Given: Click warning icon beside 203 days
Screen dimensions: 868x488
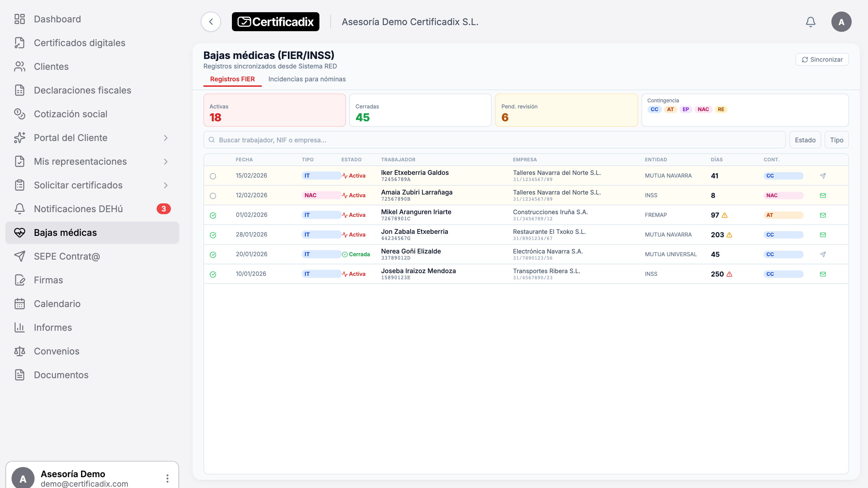Looking at the screenshot, I should click(x=729, y=235).
